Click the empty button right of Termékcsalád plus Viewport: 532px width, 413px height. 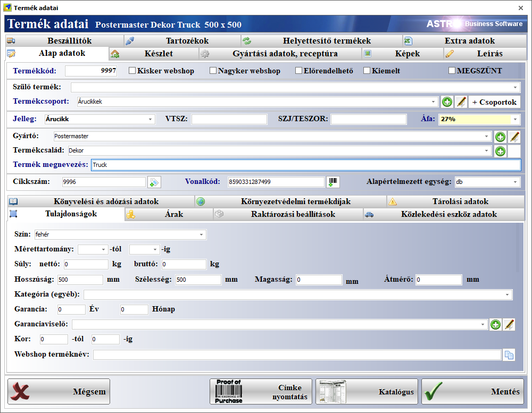click(x=514, y=151)
